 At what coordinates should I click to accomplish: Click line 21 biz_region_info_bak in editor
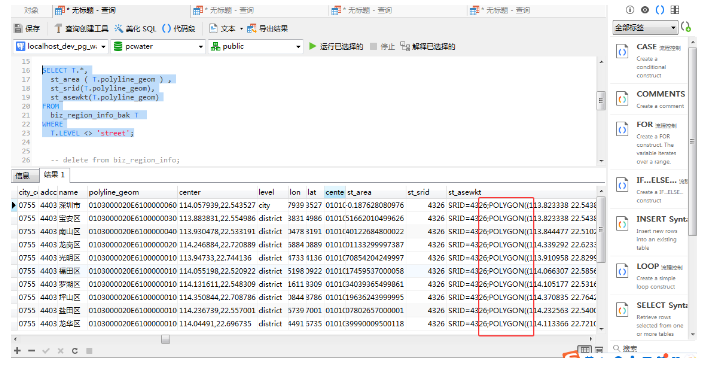pos(90,115)
